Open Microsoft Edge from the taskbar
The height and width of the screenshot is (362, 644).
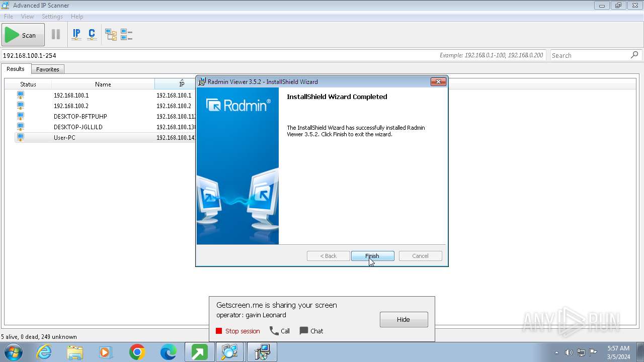tap(168, 352)
